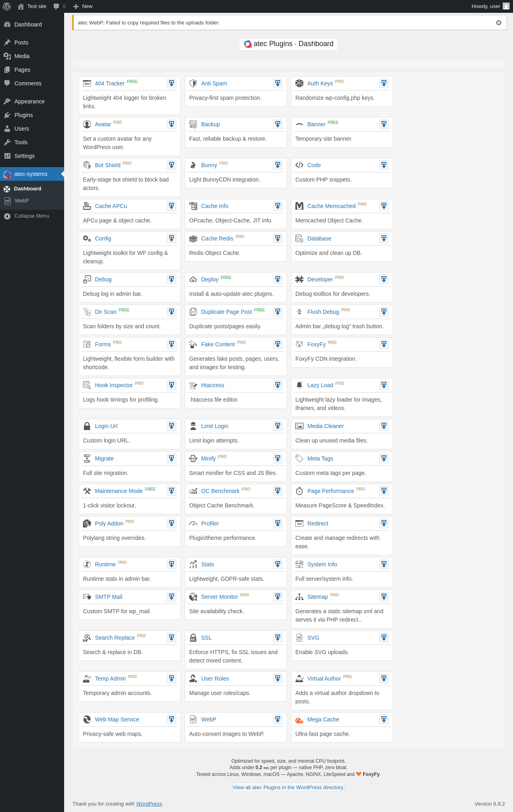Viewport: 513px width, 812px height.
Task: Dismiss the atec WebP error notice
Action: click(499, 23)
